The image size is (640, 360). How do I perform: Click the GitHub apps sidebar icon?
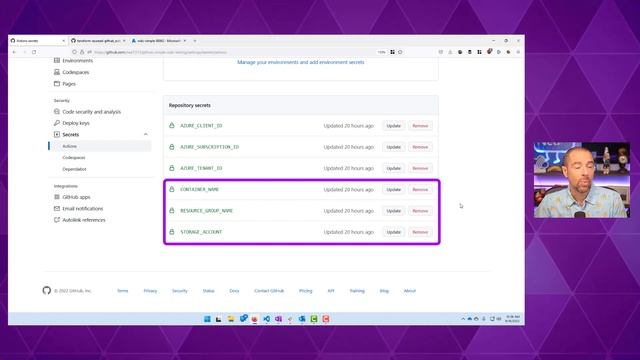click(x=57, y=197)
